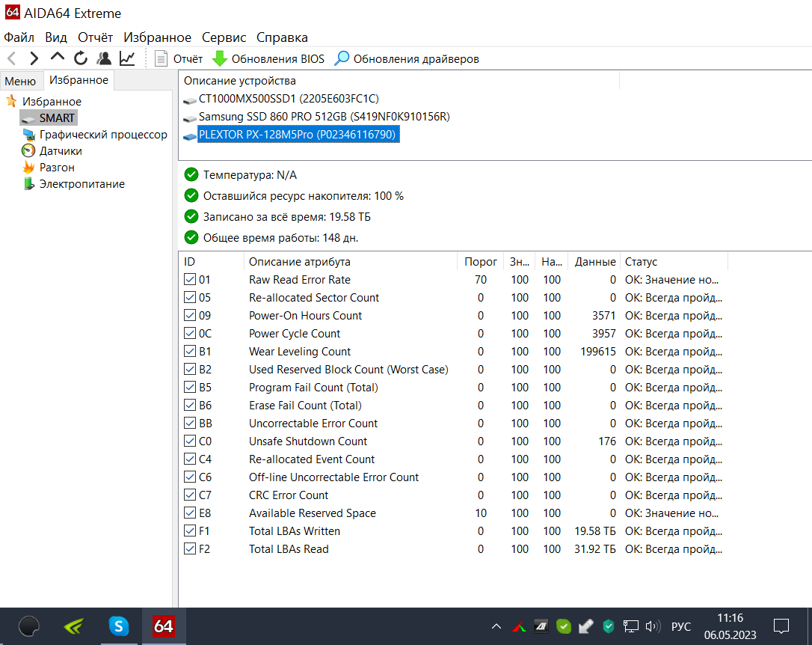Viewport: 812px width, 645px height.
Task: Click the Отчёт report page icon
Action: pos(161,58)
